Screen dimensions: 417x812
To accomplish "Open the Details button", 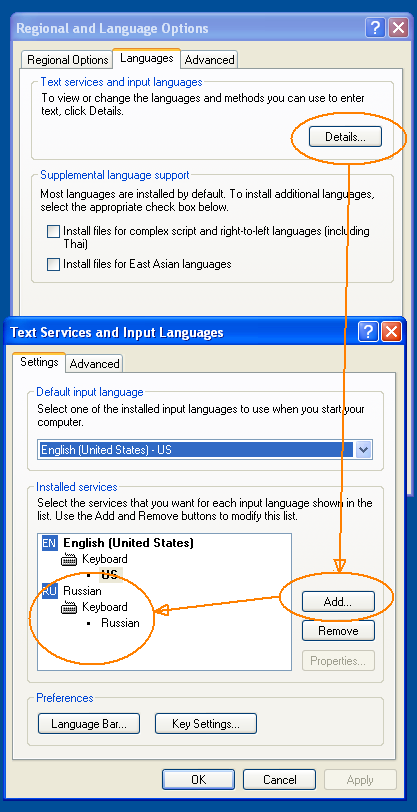I will coord(345,137).
